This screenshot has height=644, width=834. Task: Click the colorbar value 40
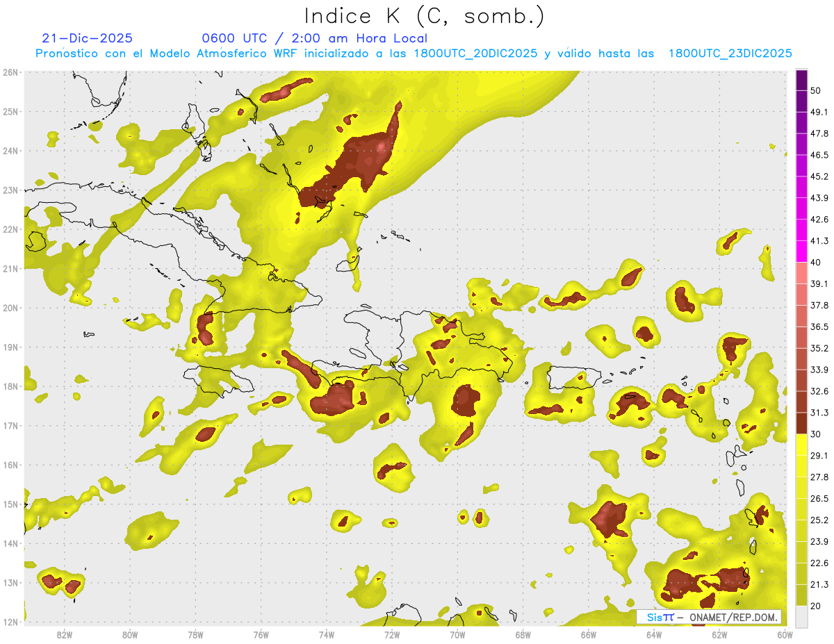coord(816,263)
